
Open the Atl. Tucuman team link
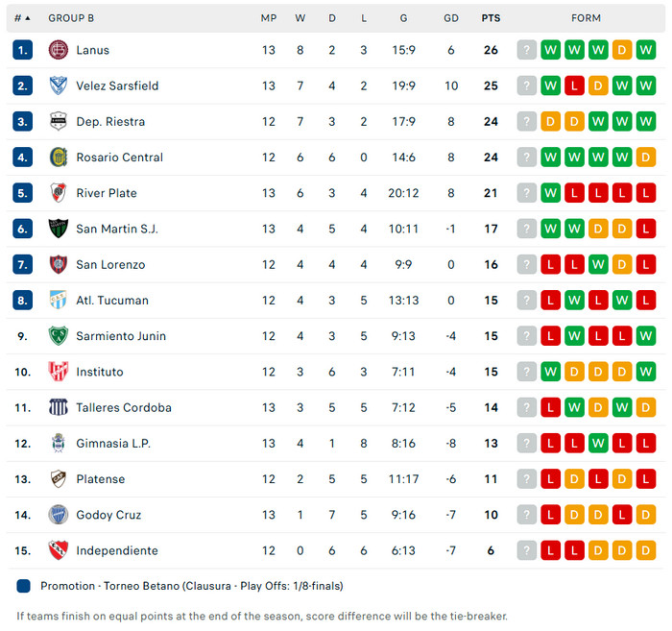point(112,301)
